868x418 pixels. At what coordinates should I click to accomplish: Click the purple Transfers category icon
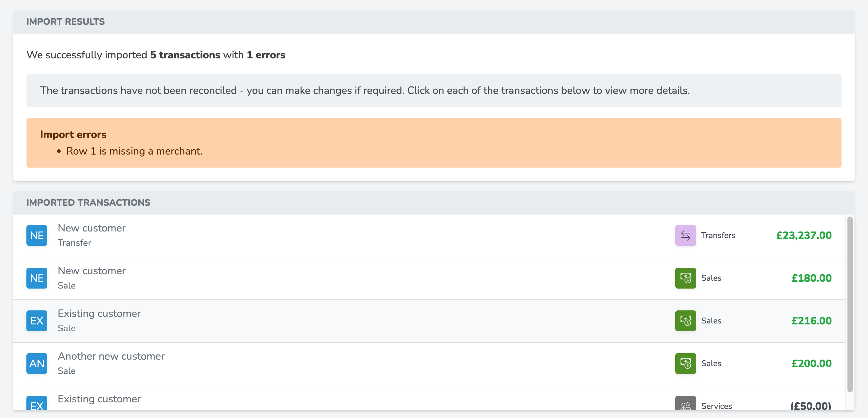685,235
